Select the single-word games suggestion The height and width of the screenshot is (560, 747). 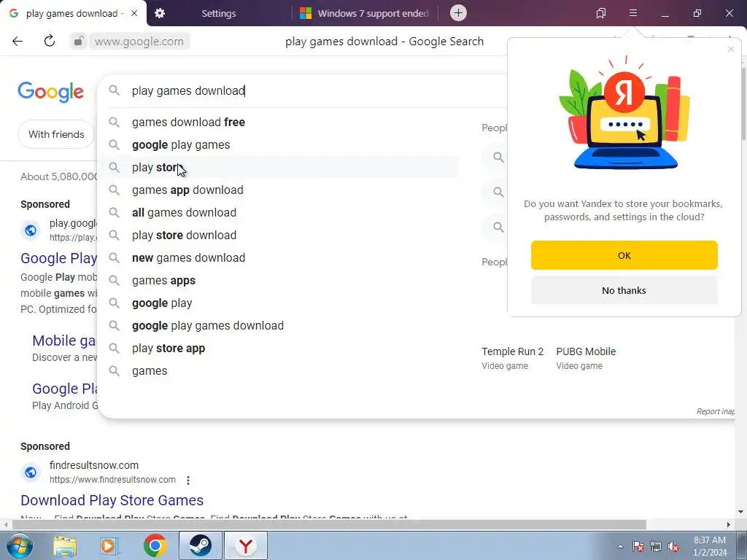pyautogui.click(x=279, y=371)
